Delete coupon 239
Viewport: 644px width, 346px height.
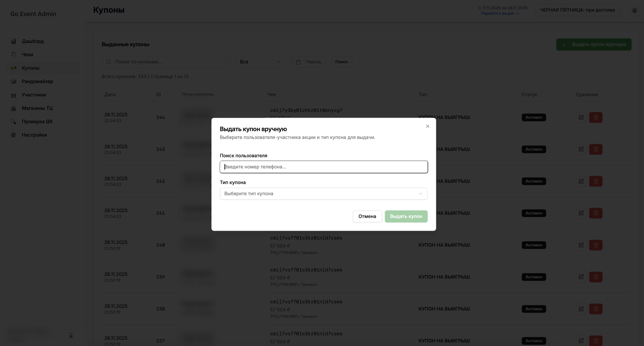596,277
